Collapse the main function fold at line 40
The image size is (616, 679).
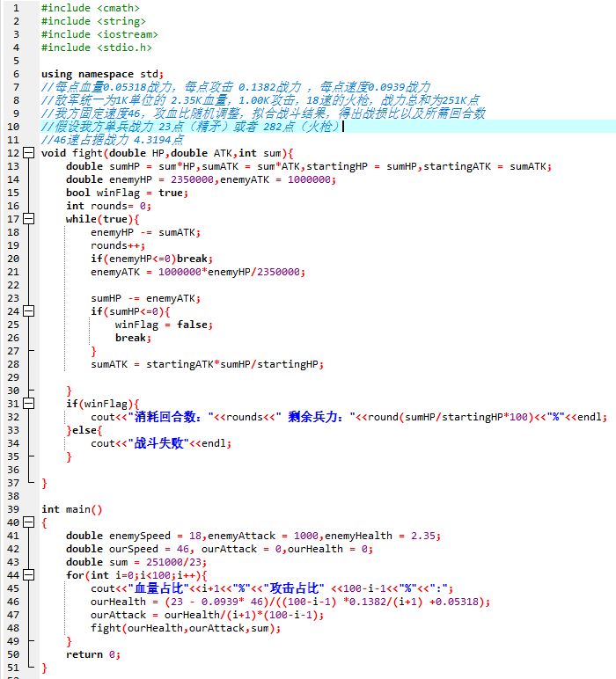(x=28, y=522)
